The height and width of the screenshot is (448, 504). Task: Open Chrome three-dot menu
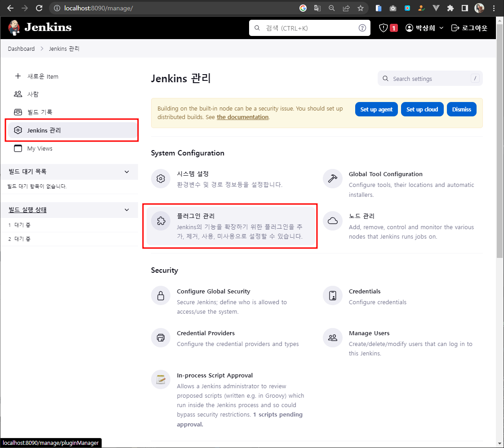click(x=494, y=8)
